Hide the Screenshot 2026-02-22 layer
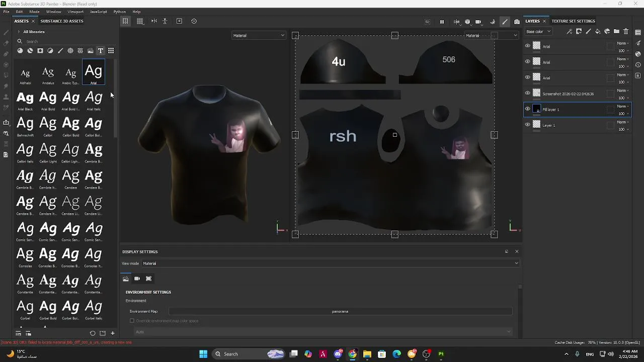The height and width of the screenshot is (362, 644). tap(527, 93)
